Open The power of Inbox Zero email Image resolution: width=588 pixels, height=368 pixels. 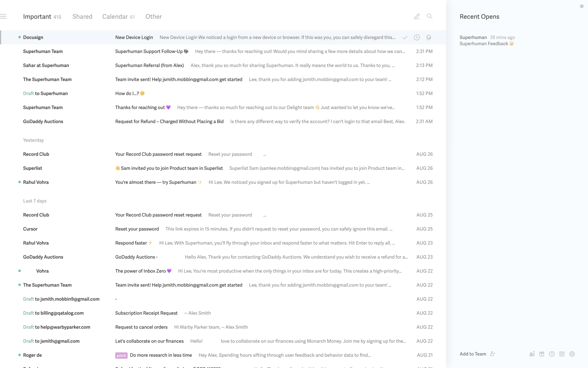(x=223, y=271)
